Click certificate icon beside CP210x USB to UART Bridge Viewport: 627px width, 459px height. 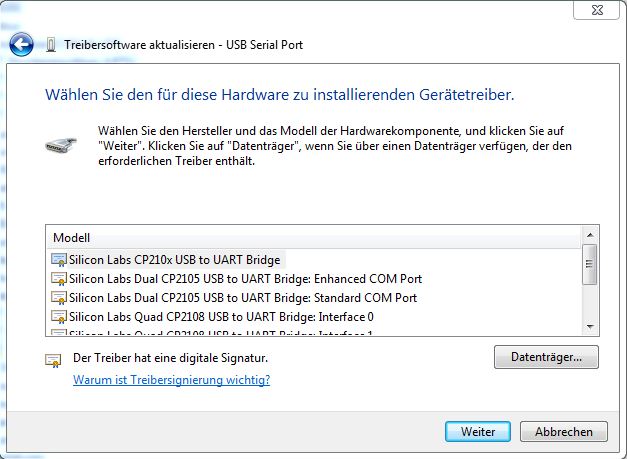point(59,260)
